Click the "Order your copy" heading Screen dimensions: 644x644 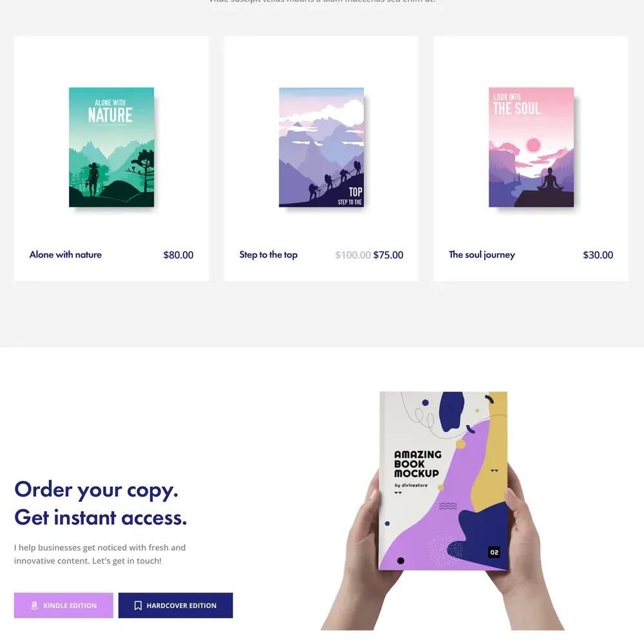[96, 489]
